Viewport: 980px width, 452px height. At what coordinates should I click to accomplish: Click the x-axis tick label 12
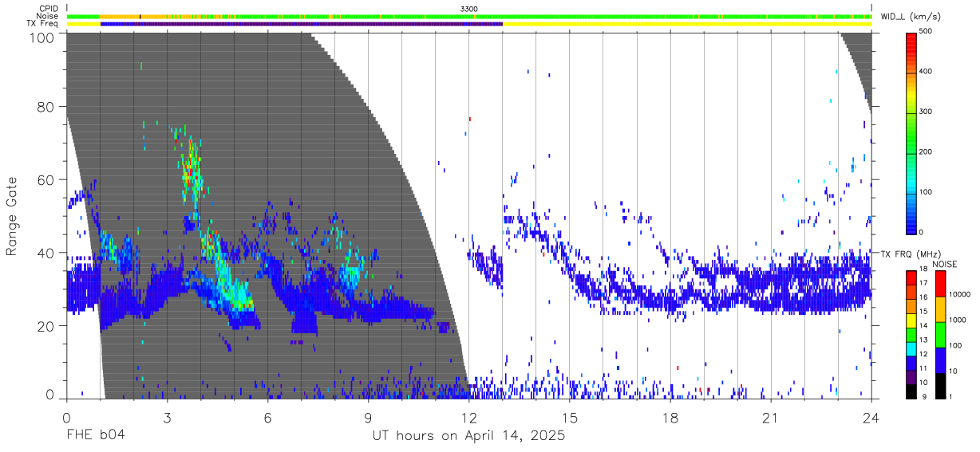tap(468, 418)
